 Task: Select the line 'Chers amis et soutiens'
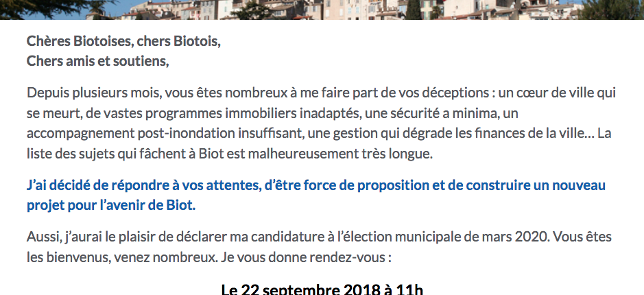97,61
